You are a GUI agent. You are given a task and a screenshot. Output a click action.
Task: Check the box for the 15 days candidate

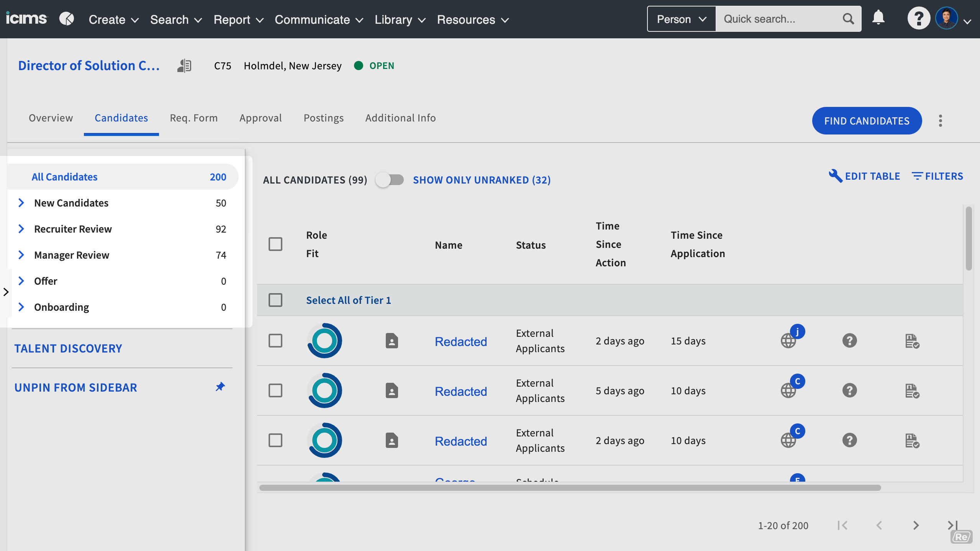[275, 341]
